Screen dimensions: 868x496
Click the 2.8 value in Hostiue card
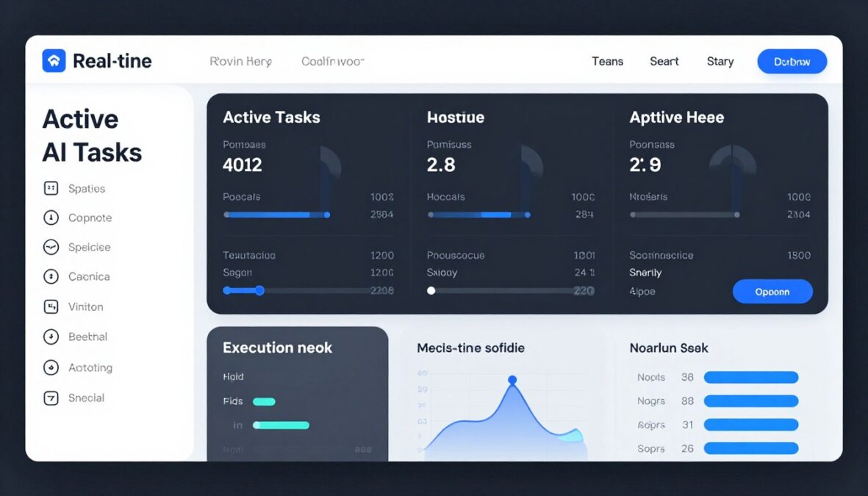[x=441, y=165]
